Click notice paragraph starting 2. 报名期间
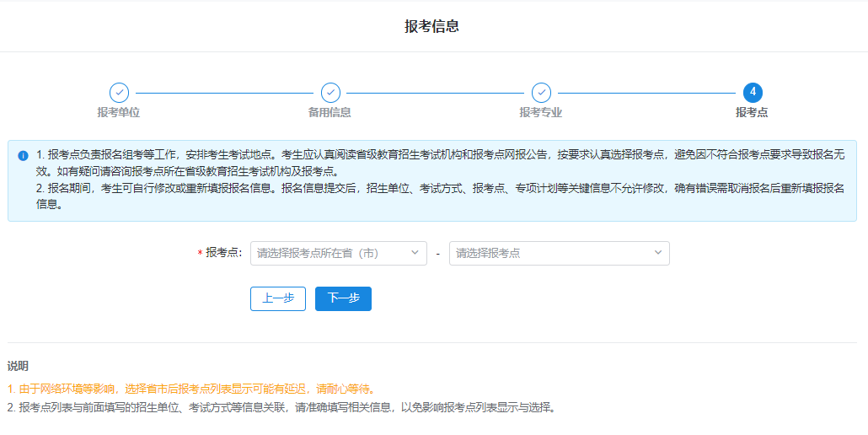The width and height of the screenshot is (868, 435). (x=441, y=196)
